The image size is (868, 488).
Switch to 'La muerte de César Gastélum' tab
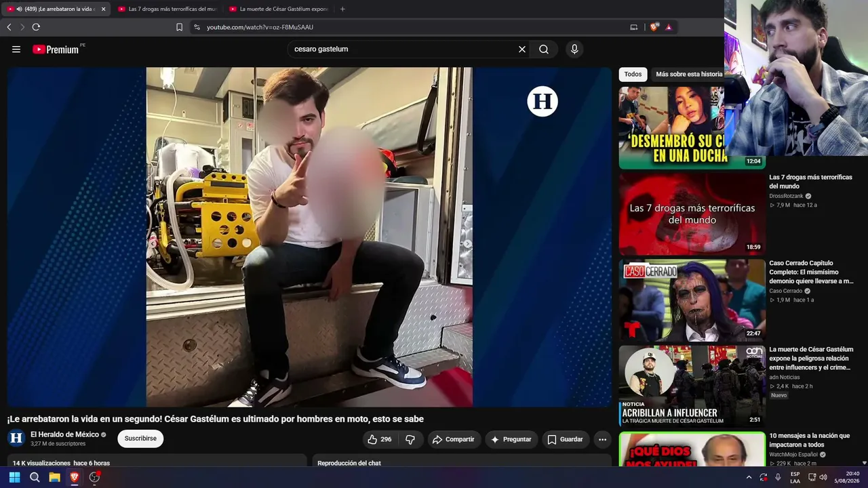pyautogui.click(x=278, y=9)
